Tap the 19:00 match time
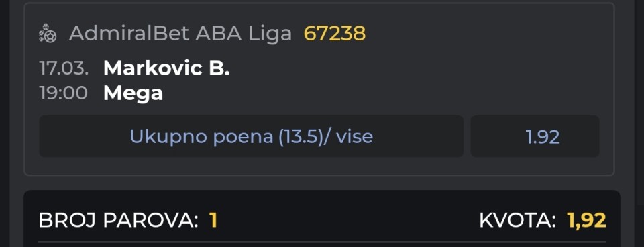This screenshot has height=247, width=644. (x=63, y=93)
